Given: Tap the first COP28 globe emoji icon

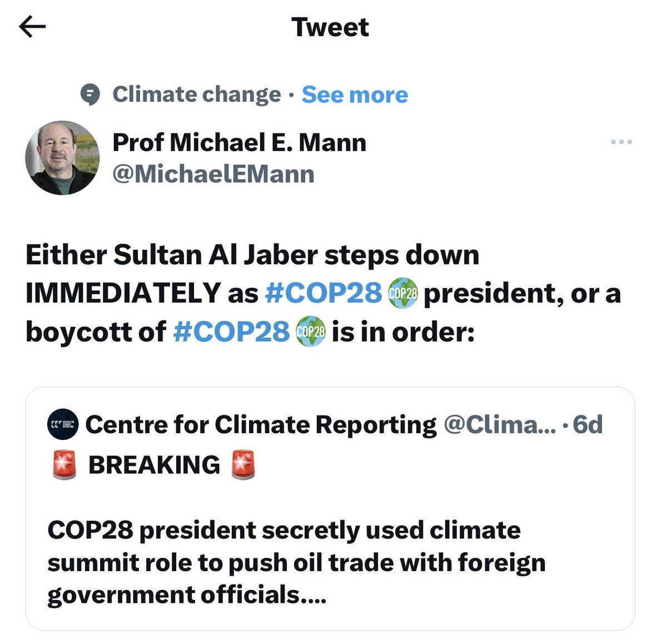Looking at the screenshot, I should (403, 293).
